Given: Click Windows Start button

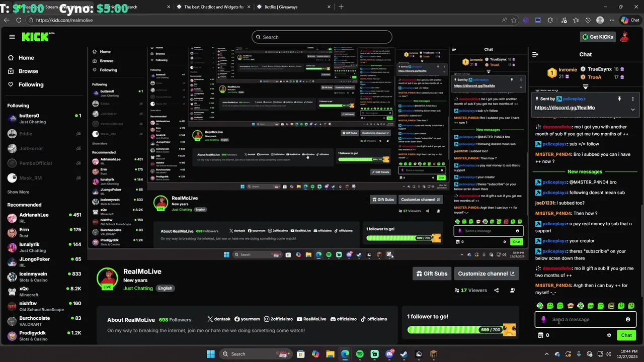Looking at the screenshot, I should 211,354.
